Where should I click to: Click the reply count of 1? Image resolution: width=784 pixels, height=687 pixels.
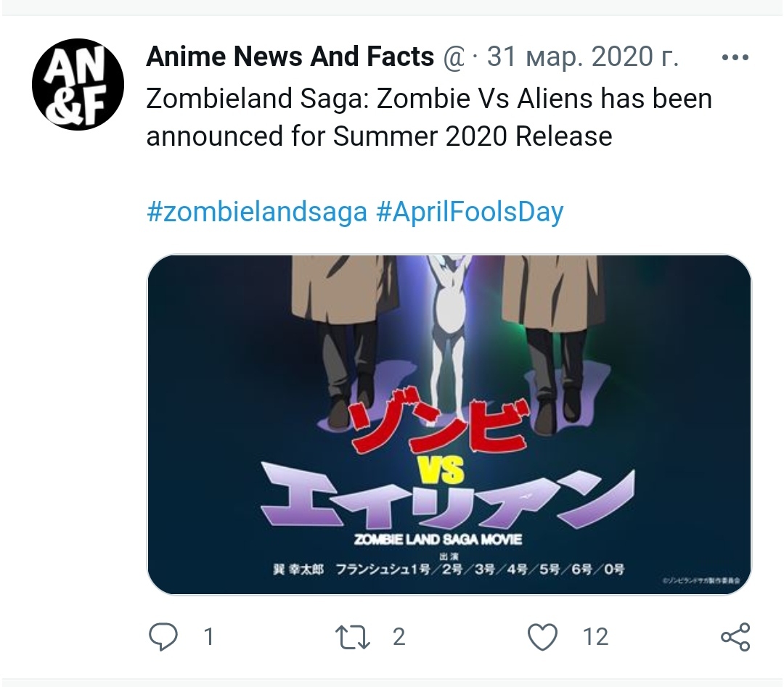point(209,637)
